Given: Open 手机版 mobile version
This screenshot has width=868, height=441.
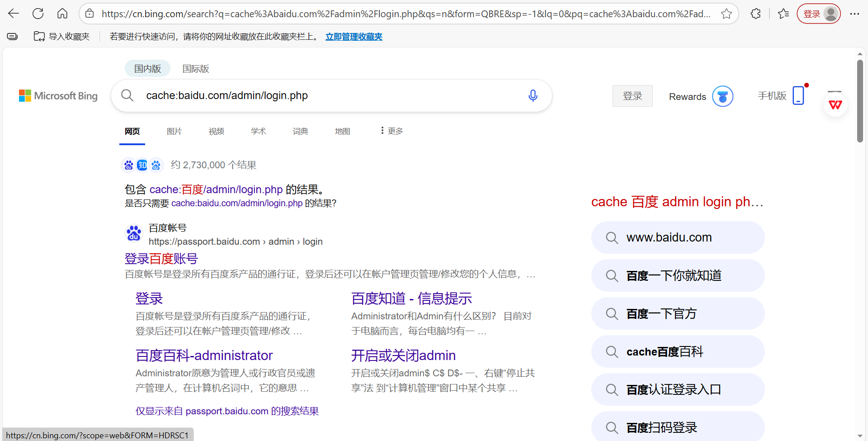Looking at the screenshot, I should click(x=781, y=95).
